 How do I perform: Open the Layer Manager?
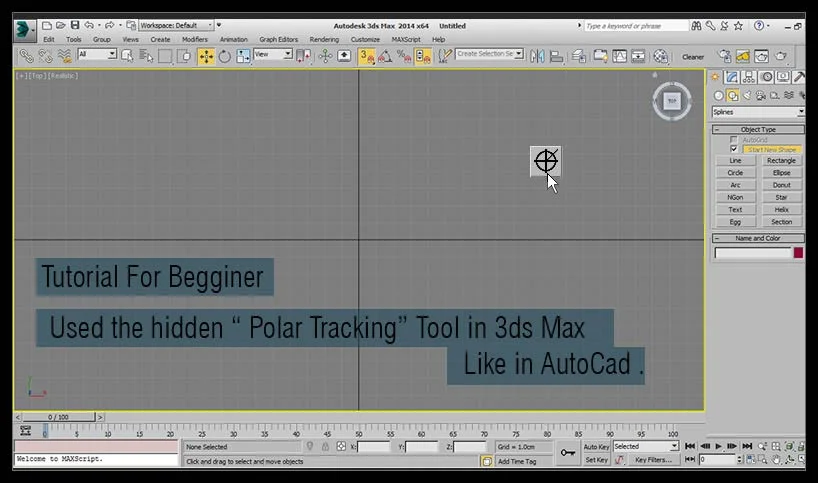pos(579,56)
